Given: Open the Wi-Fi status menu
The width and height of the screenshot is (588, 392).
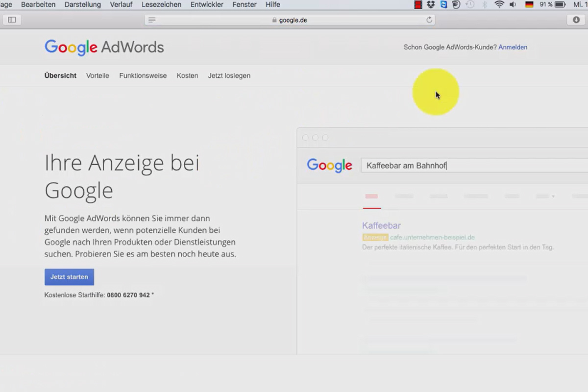Looking at the screenshot, I should pos(499,4).
